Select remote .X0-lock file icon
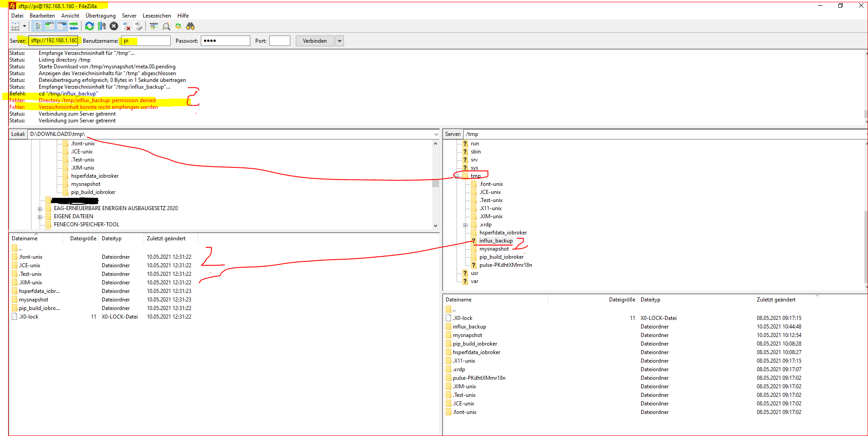Image resolution: width=868 pixels, height=436 pixels. pos(448,318)
